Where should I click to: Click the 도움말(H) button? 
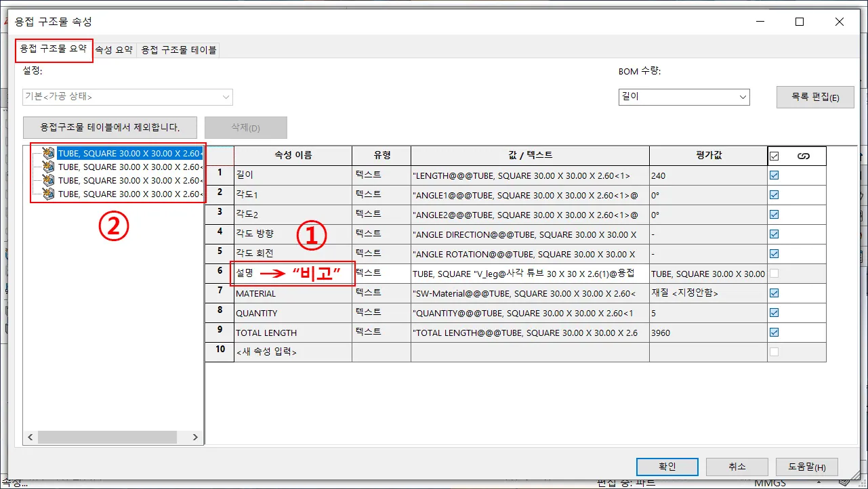(807, 466)
